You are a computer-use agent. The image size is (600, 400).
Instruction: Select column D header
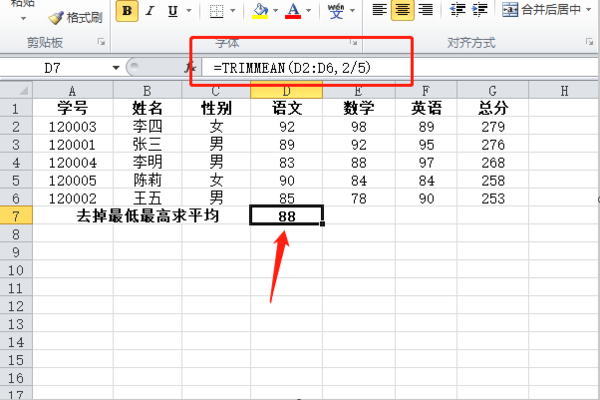tap(287, 91)
